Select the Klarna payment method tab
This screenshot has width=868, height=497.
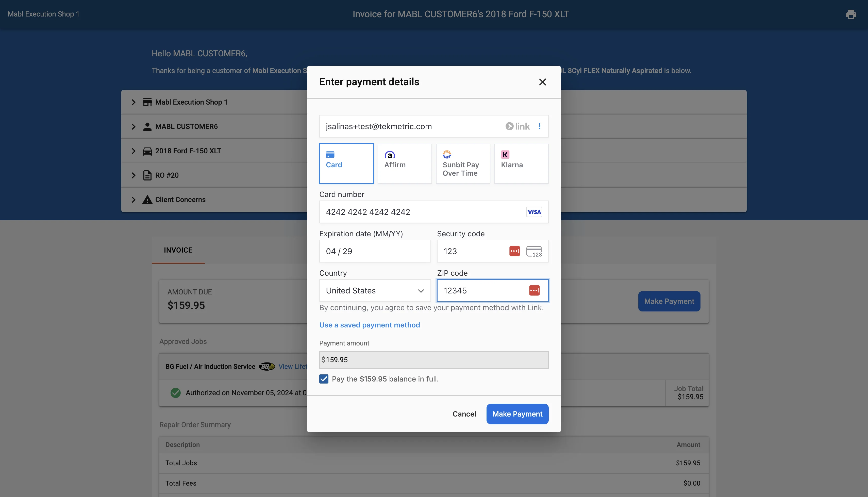521,163
